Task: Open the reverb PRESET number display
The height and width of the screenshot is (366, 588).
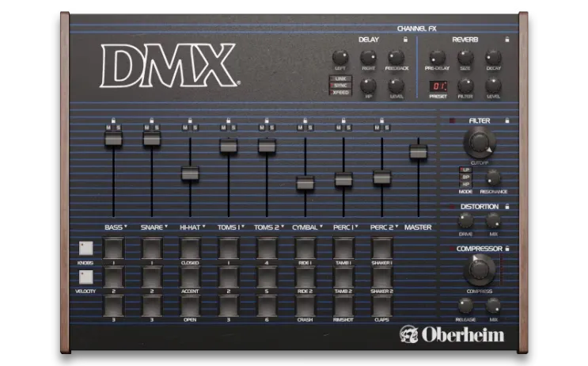Action: coord(438,86)
